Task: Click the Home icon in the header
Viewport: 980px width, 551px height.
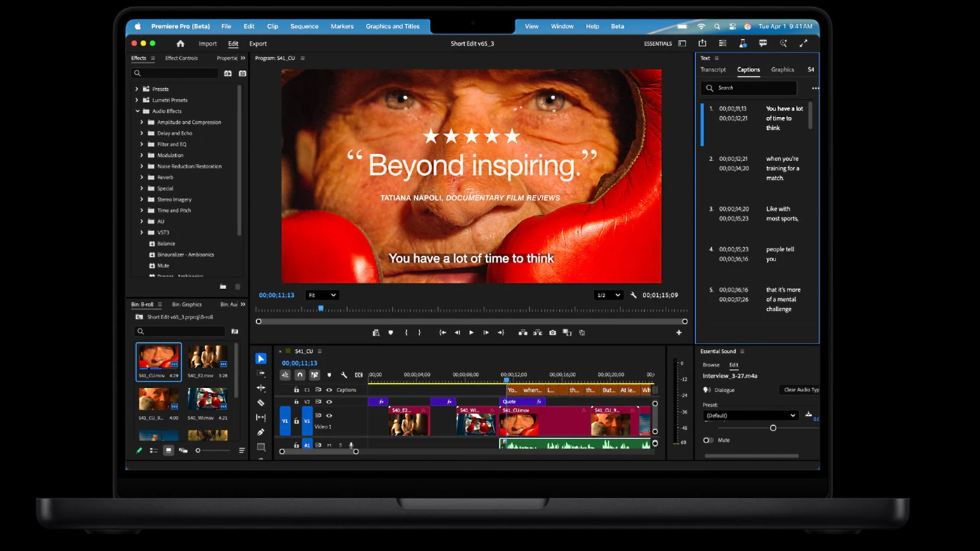Action: coord(180,43)
